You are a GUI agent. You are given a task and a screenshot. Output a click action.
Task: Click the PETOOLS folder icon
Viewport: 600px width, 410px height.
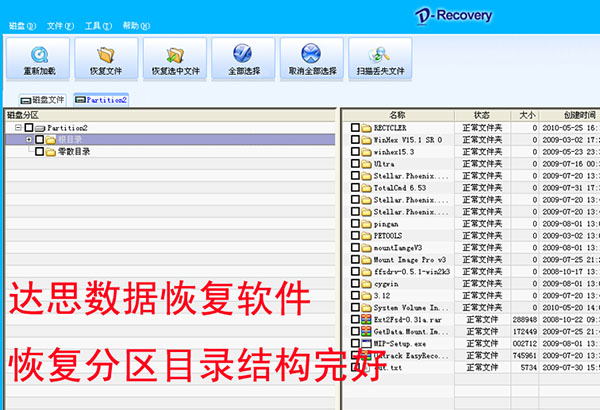click(366, 236)
